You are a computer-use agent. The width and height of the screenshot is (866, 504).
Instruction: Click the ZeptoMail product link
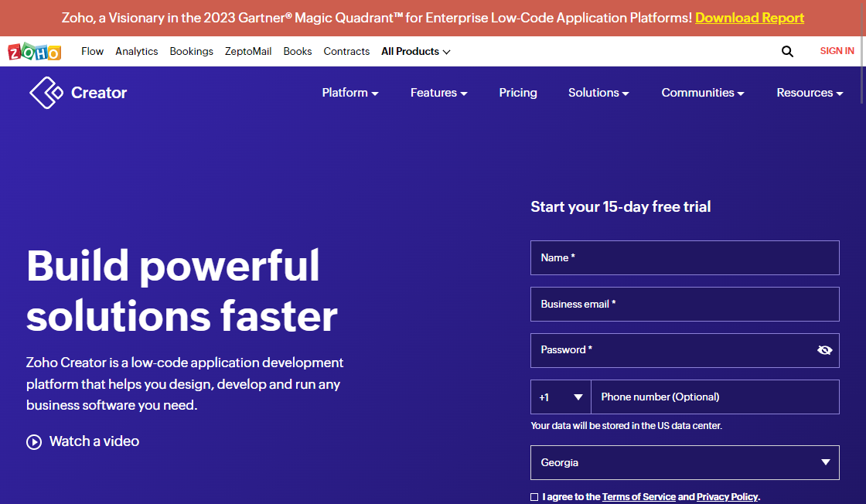pyautogui.click(x=248, y=52)
